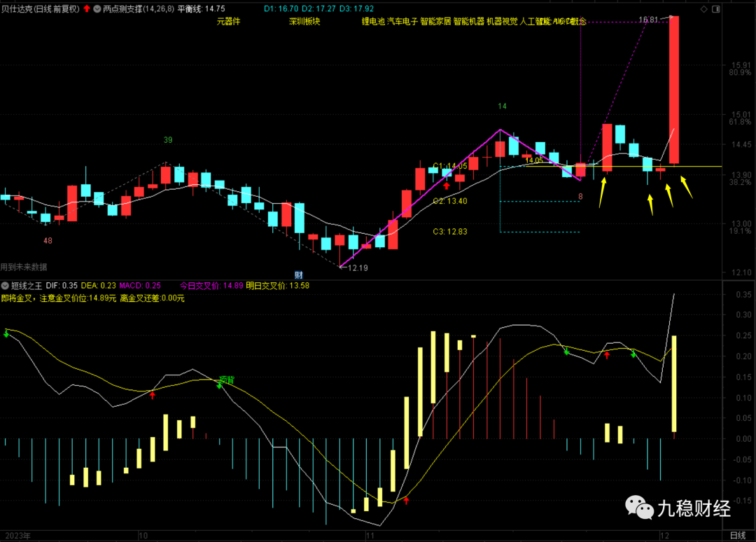Select the 锂电池 concept tag
Screen dimensions: 756x542
372,22
